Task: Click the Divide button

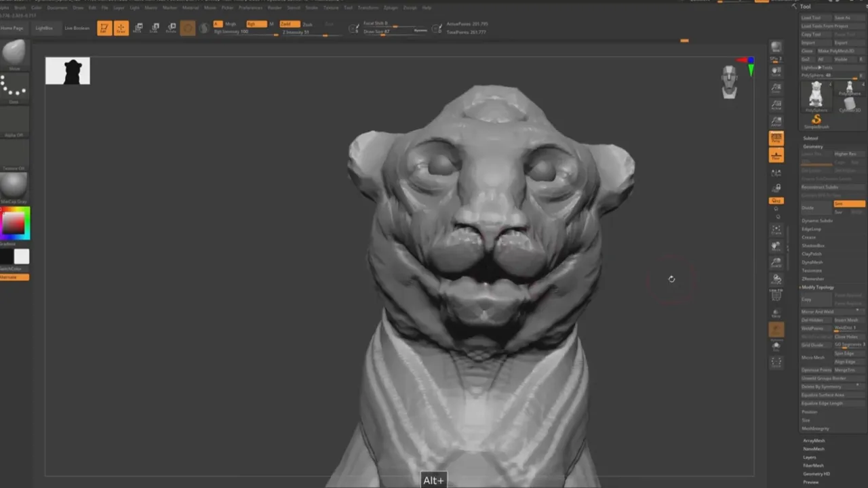Action: click(816, 207)
